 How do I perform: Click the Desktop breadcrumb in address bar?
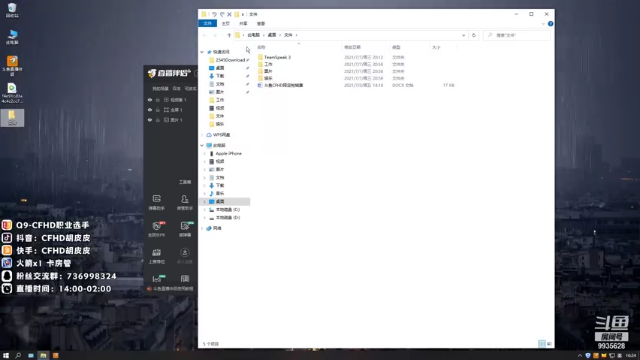pyautogui.click(x=272, y=35)
